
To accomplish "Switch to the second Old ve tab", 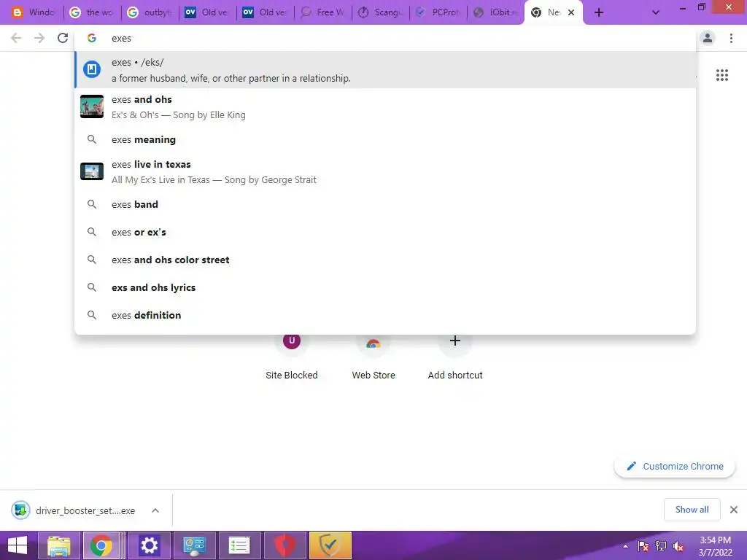I will (264, 12).
